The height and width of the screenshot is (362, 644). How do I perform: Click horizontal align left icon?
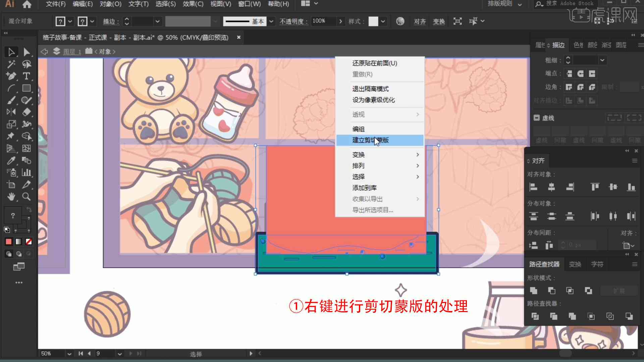533,187
